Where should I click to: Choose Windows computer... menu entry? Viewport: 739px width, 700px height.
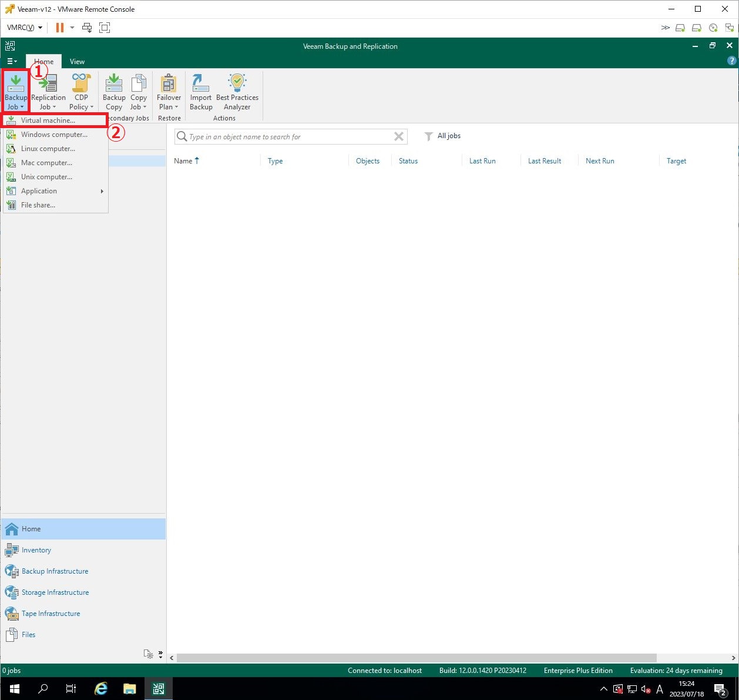click(x=55, y=135)
